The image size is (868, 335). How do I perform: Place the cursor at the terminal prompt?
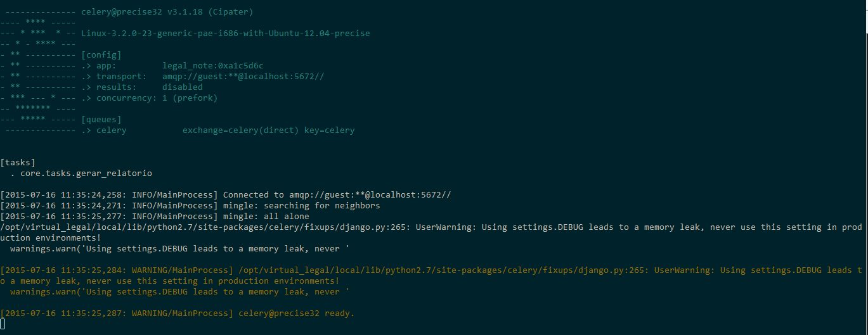[x=3, y=324]
